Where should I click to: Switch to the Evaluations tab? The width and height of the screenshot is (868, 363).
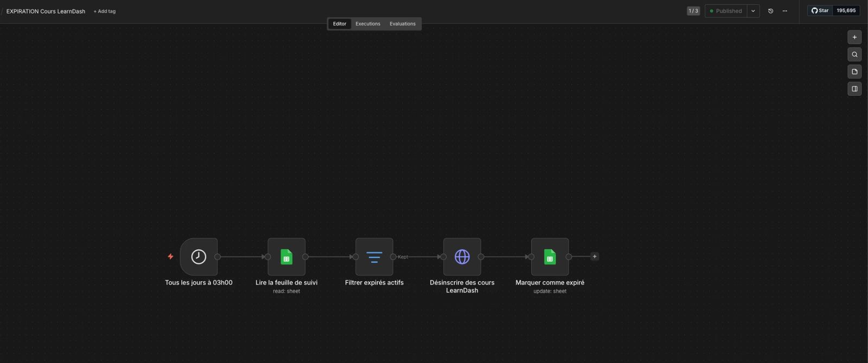[403, 24]
